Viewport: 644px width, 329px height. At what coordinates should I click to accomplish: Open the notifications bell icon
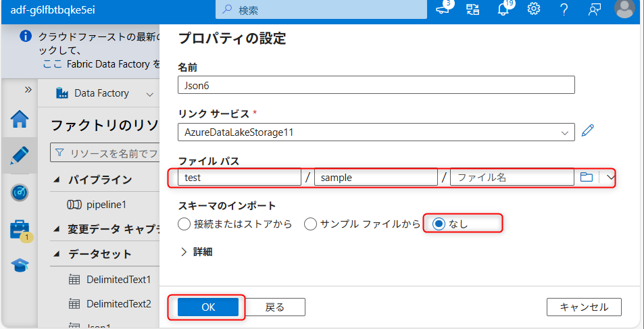pos(503,9)
